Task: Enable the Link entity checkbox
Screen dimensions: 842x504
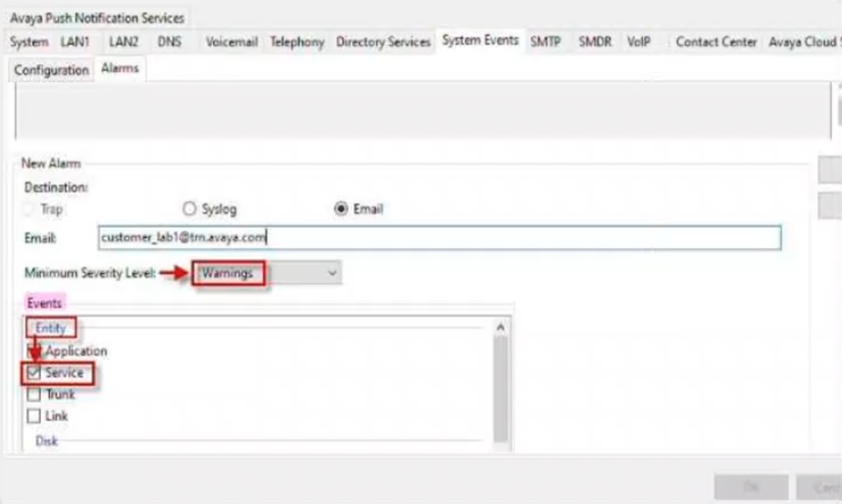Action: [x=34, y=416]
